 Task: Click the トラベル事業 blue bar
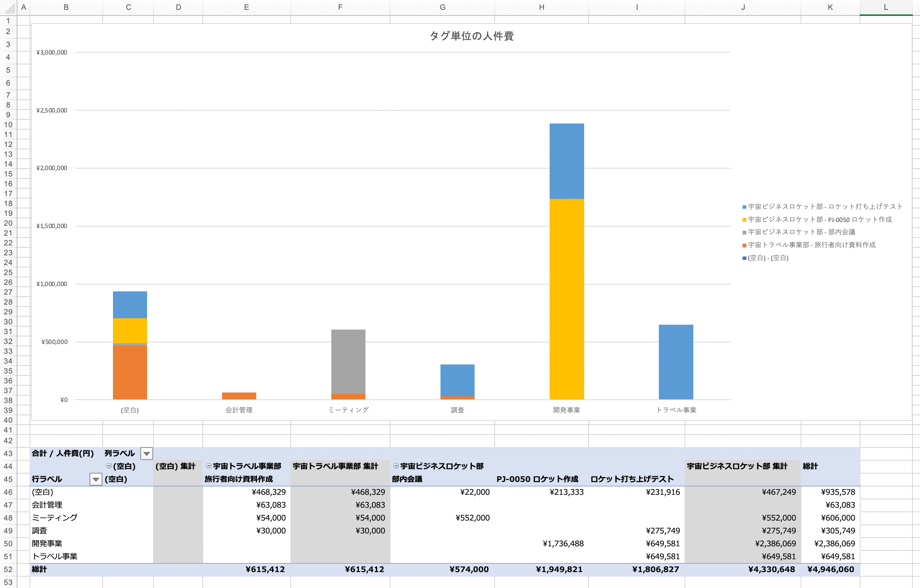tap(676, 362)
